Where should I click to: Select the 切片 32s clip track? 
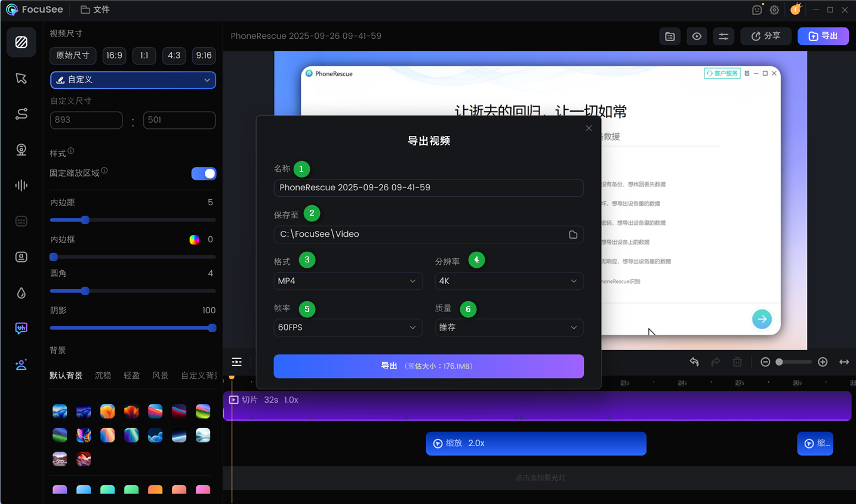coord(537,406)
